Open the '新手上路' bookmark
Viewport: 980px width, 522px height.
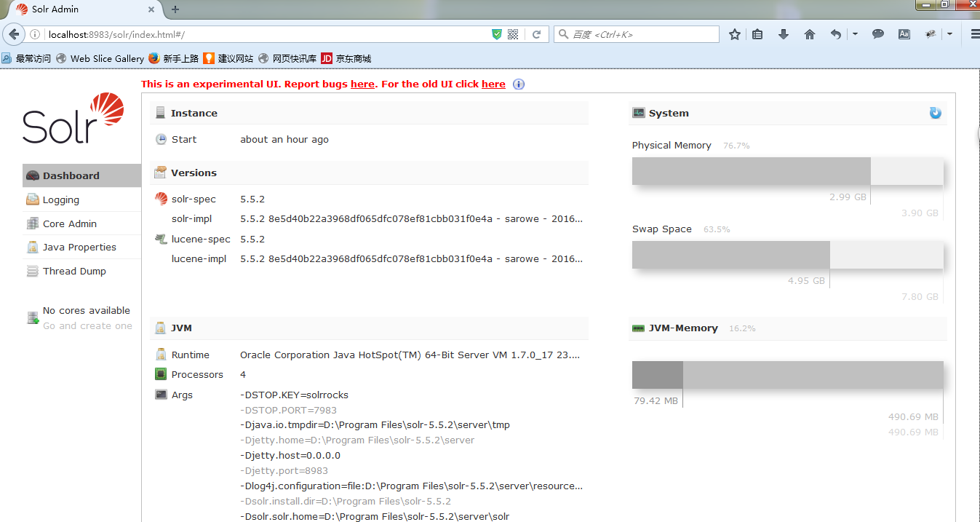pyautogui.click(x=173, y=58)
